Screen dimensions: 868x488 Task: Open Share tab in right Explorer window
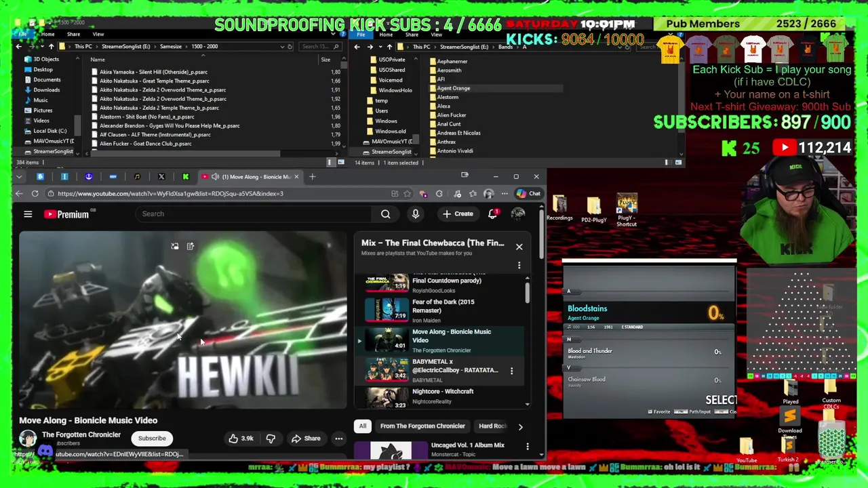tap(412, 34)
